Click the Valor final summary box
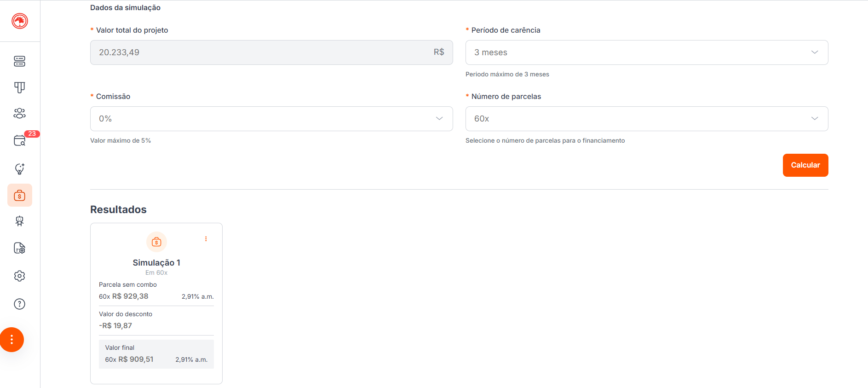This screenshot has height=388, width=868. [156, 354]
